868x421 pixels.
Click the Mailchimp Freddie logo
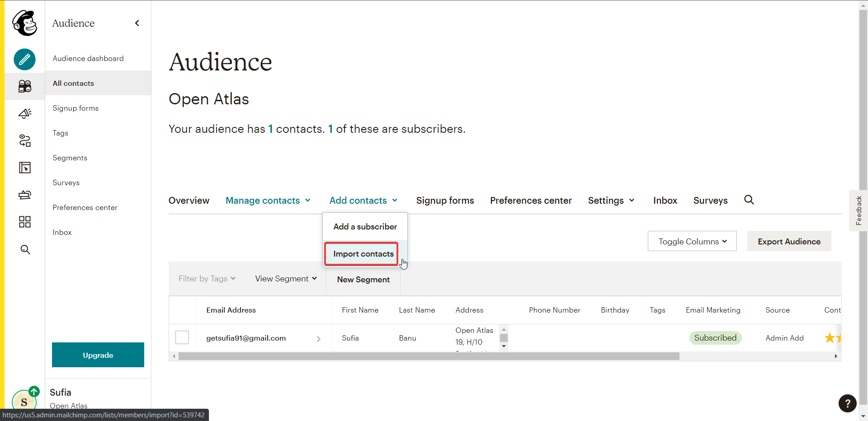tap(24, 23)
